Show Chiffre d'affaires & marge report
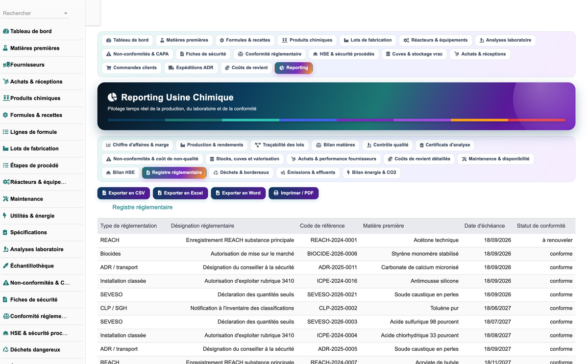Screen dimensions: 588x364 (x=137, y=145)
